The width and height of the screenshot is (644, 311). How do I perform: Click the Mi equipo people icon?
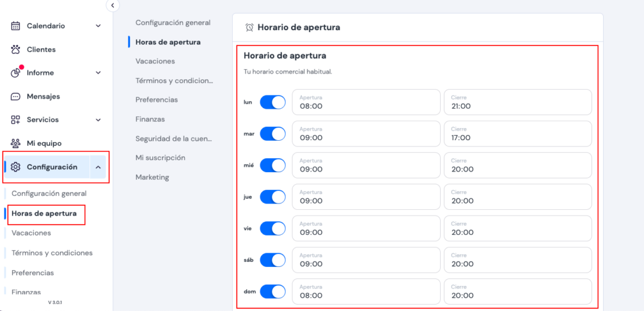click(x=16, y=143)
